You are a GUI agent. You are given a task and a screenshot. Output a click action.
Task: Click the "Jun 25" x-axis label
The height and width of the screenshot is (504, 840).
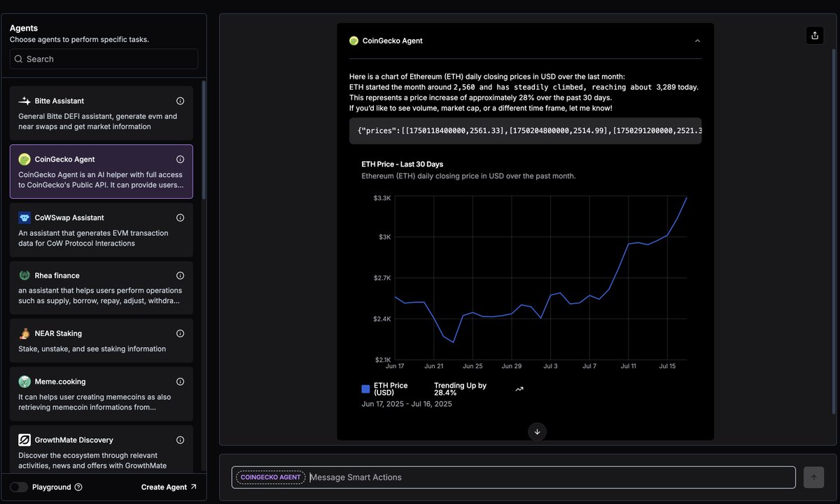(x=473, y=366)
